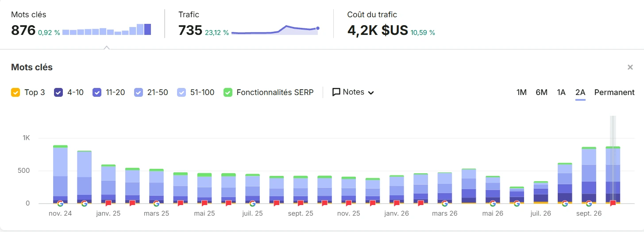Open red flag note at nov. 25
This screenshot has height=232, width=644.
tap(348, 203)
